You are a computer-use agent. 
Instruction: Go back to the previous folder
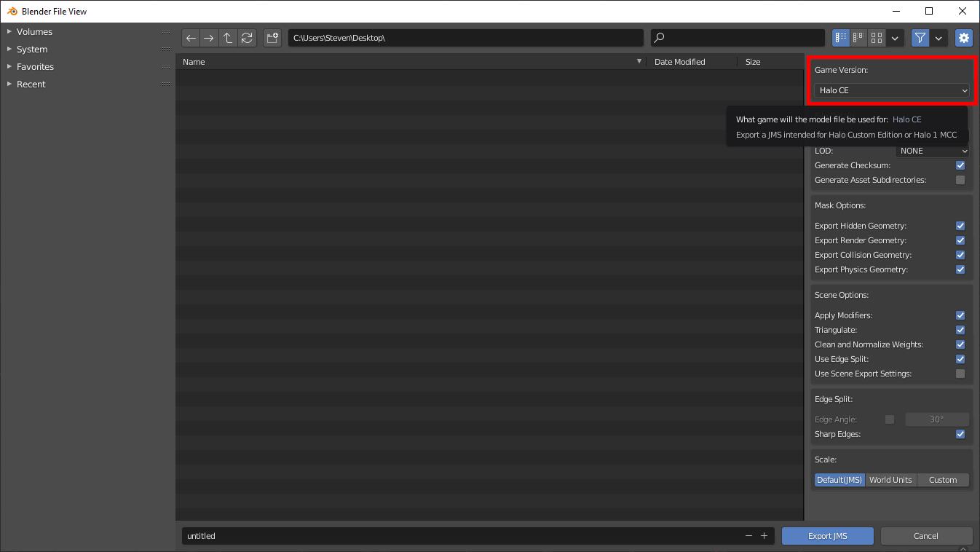coord(191,38)
